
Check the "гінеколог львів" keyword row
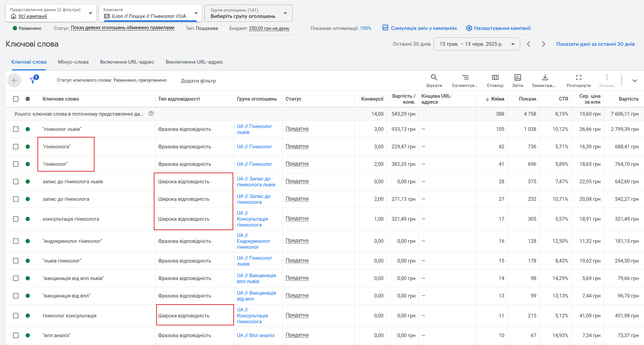click(x=16, y=129)
